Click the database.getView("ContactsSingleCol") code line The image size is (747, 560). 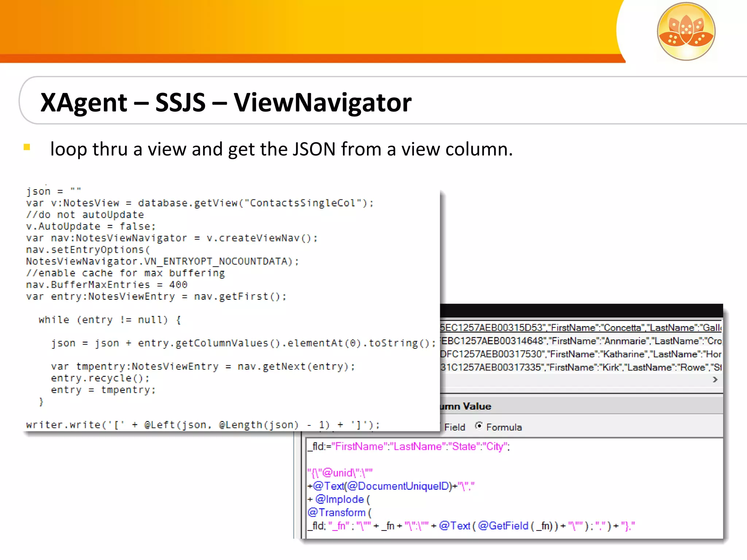200,203
